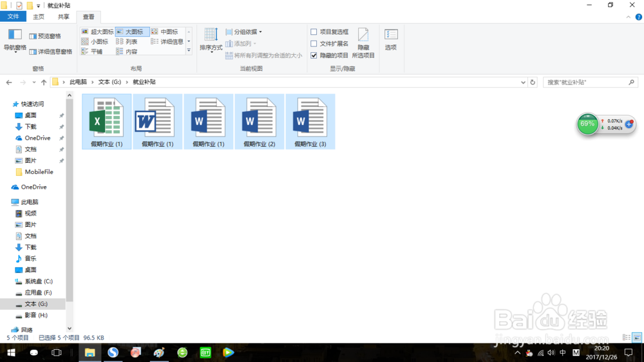Go back with the back arrow
Viewport: 644px width, 362px height.
(9, 82)
